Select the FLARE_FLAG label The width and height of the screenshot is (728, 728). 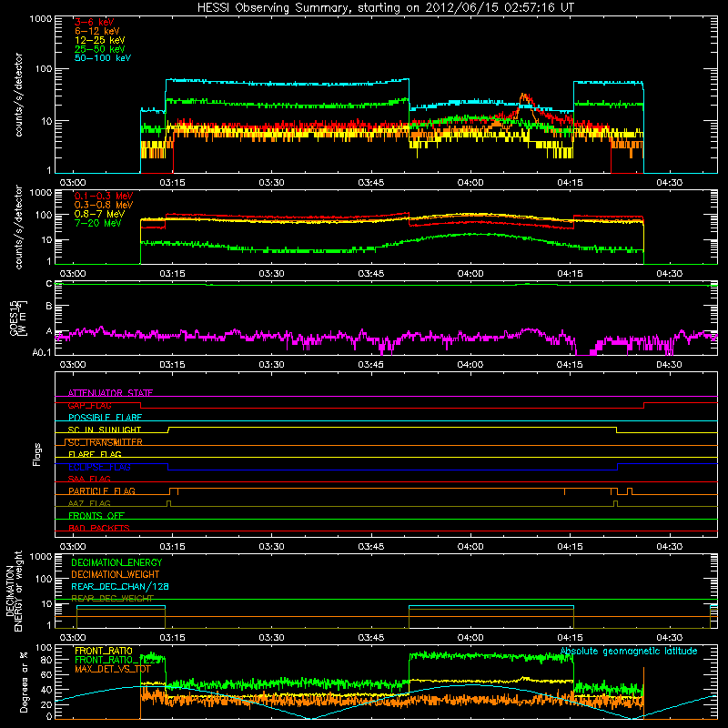(x=95, y=454)
